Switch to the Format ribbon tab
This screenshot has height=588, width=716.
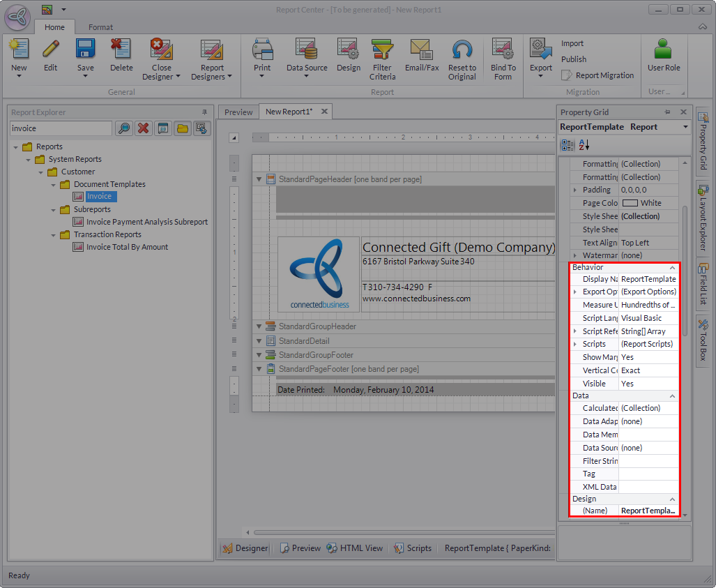click(100, 27)
